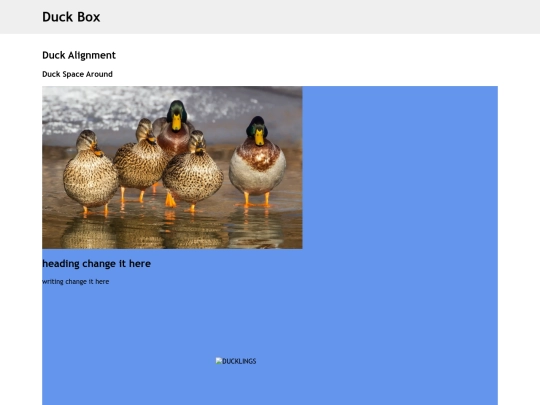Open the ducks photo thumbnail
Viewport: 540px width, 405px height.
pyautogui.click(x=172, y=167)
